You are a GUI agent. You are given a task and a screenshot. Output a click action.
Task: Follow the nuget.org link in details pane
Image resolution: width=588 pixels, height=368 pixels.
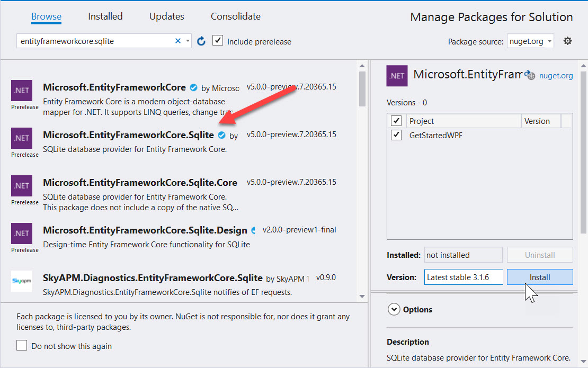click(556, 76)
